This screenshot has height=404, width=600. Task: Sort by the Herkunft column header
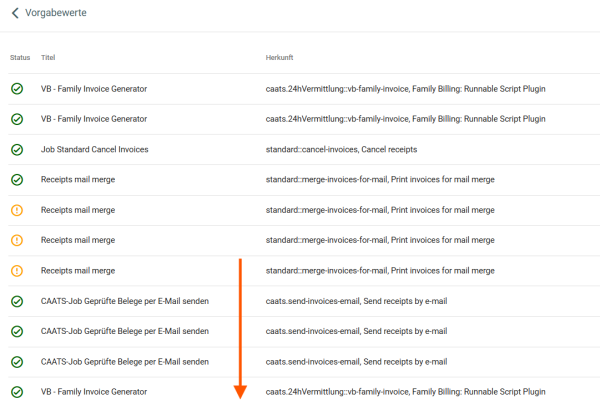coord(279,58)
